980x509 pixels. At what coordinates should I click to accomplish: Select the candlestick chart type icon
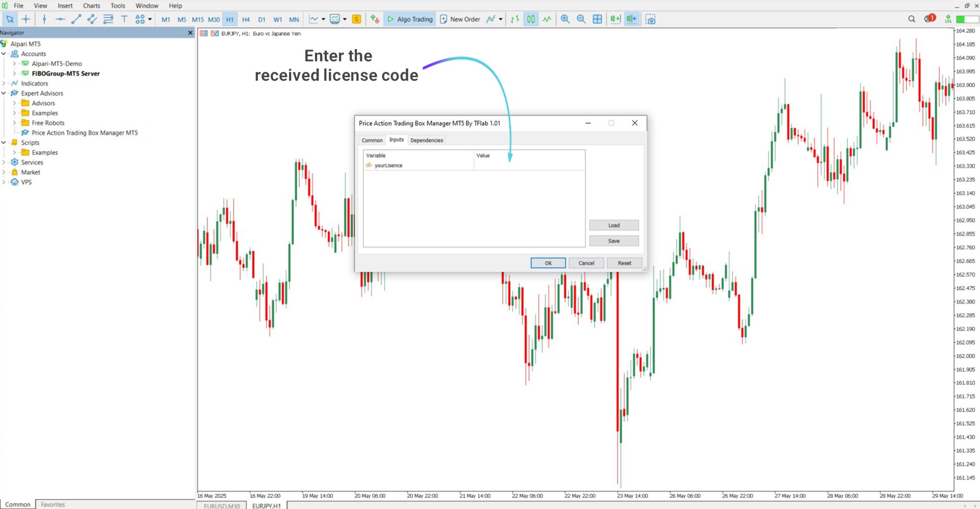[531, 19]
